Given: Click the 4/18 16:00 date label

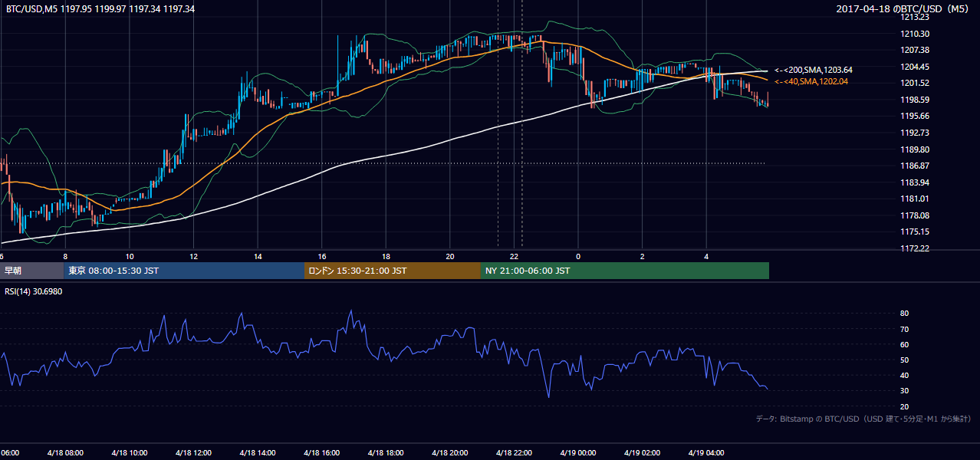Looking at the screenshot, I should [x=322, y=453].
